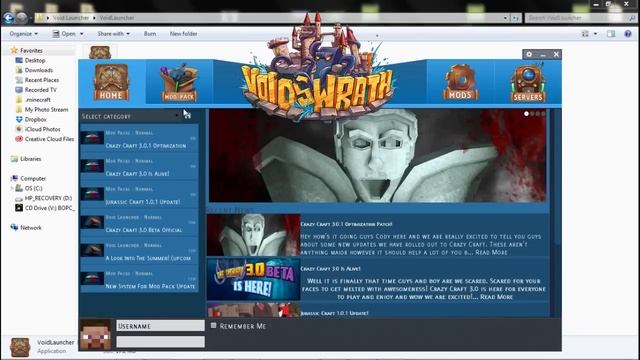Click the 3.0 Beta Is Here thumbnail
This screenshot has width=640, height=360.
253,279
